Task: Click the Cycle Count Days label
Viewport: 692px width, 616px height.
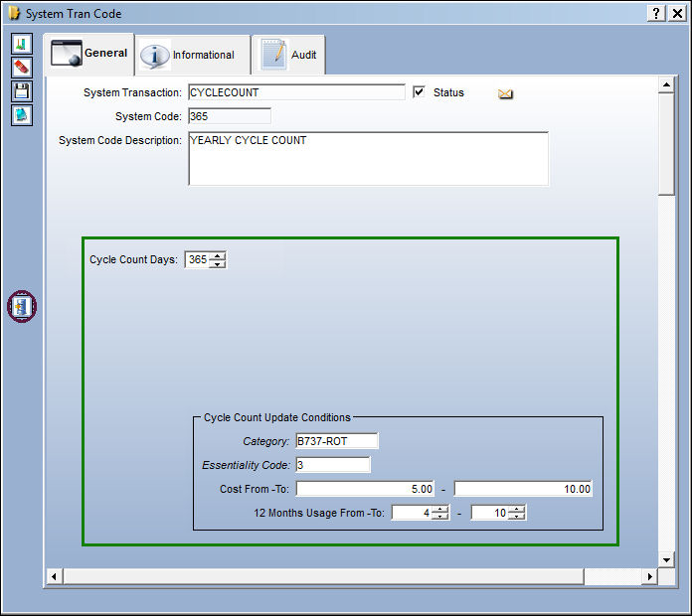Action: [133, 259]
